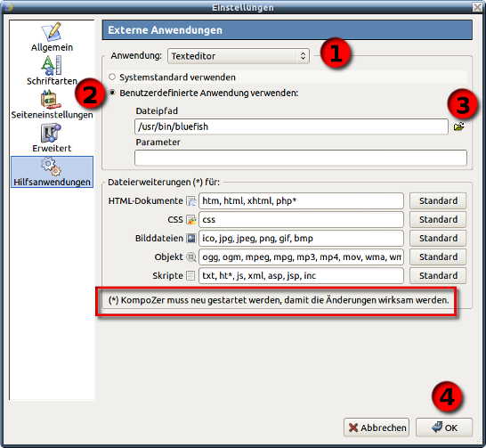
Task: Click the empty Parameter field
Action: pos(301,158)
